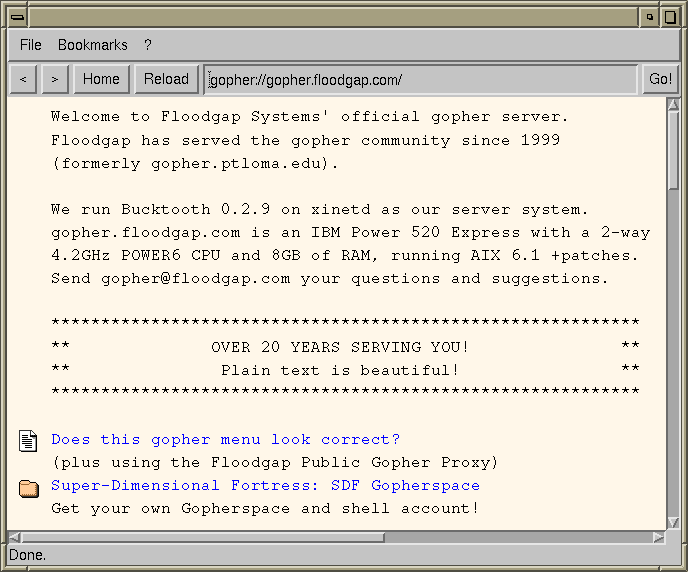Reload the current gopher page
The image size is (688, 572).
point(166,79)
